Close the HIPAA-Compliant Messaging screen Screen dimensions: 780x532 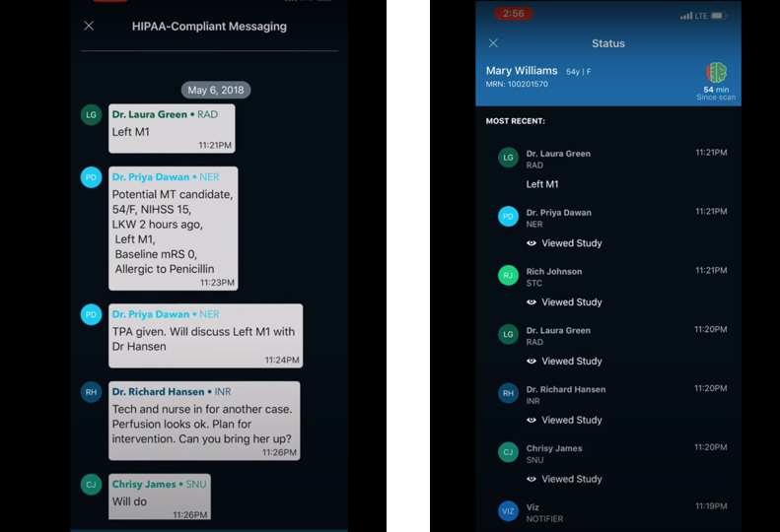tap(89, 26)
